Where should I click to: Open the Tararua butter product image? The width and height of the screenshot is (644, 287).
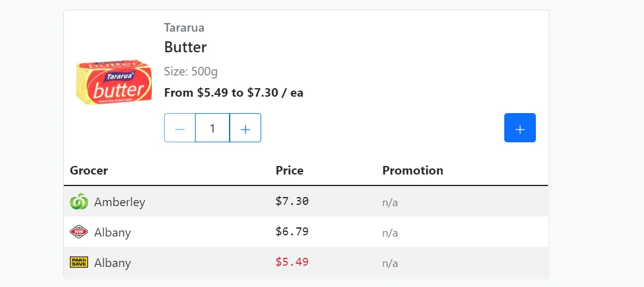pos(114,82)
